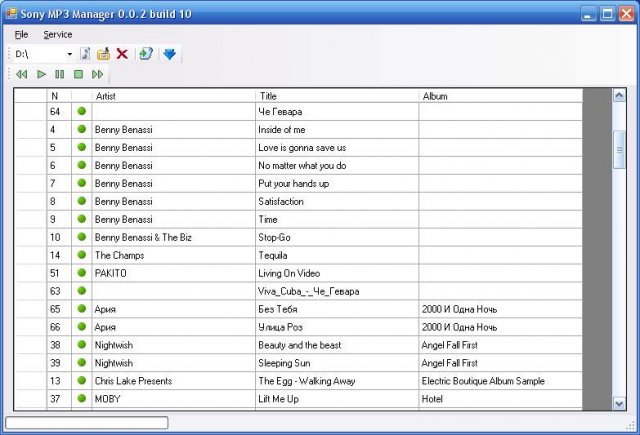
Task: Click the scrollbar up arrow
Action: click(x=619, y=95)
